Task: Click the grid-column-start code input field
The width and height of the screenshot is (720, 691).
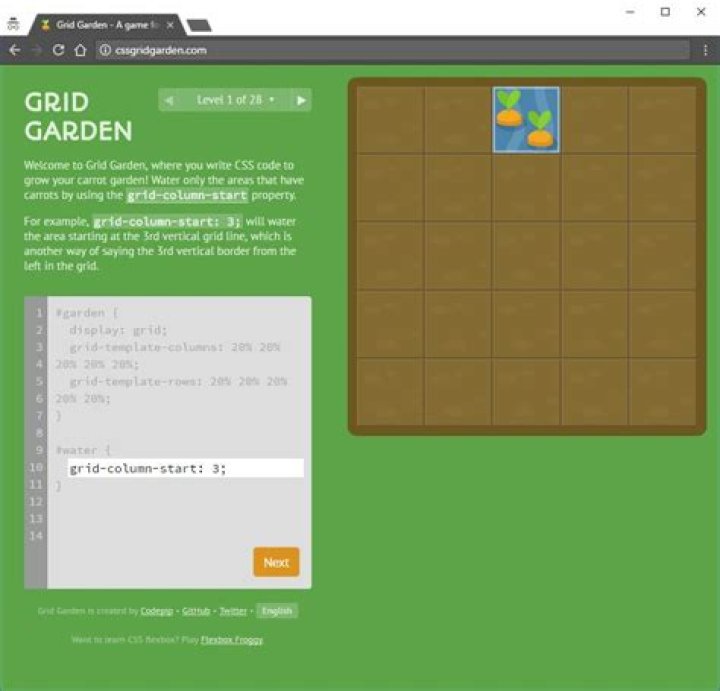Action: pyautogui.click(x=185, y=468)
